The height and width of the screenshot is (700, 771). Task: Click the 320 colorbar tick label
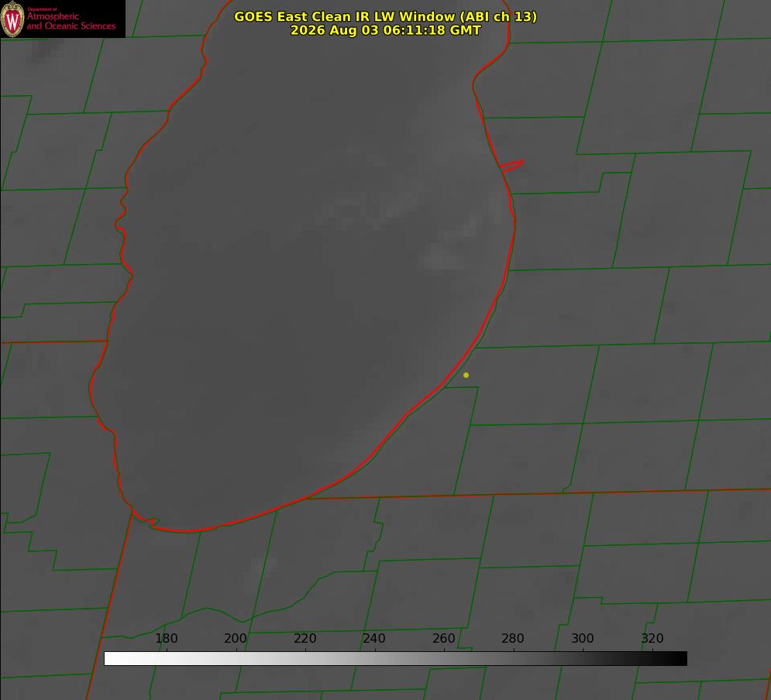pyautogui.click(x=652, y=638)
